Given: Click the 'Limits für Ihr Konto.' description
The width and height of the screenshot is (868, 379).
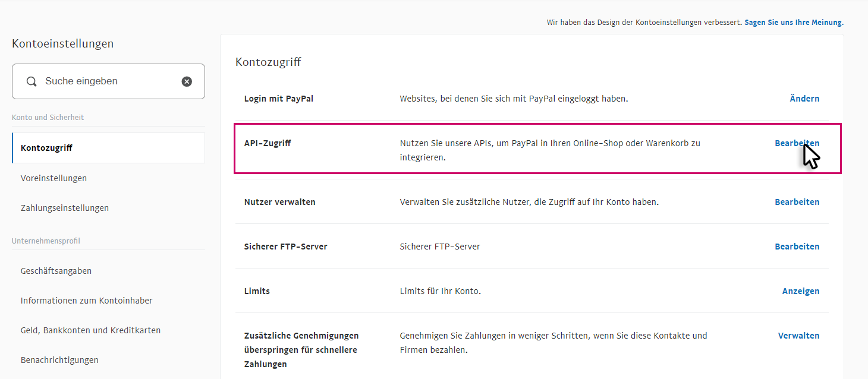Looking at the screenshot, I should point(441,291).
